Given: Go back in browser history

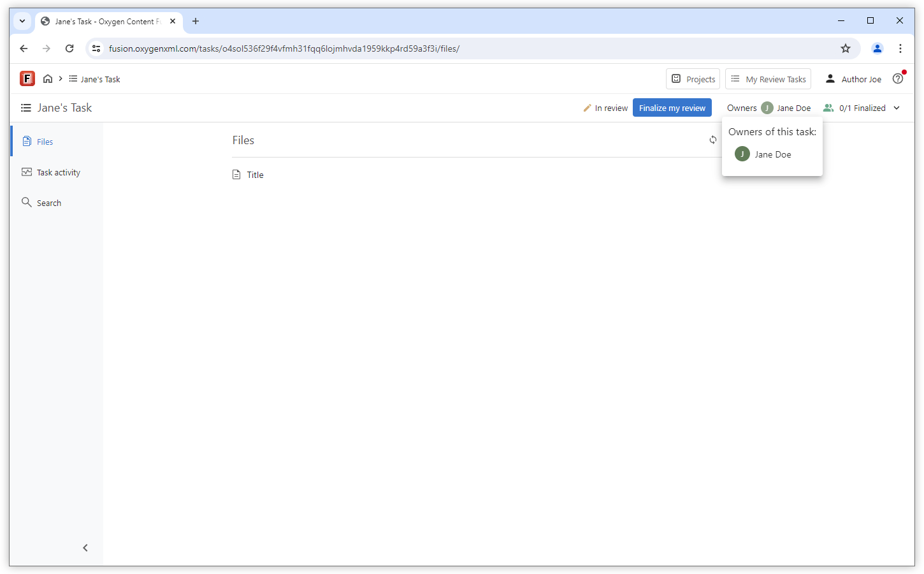Looking at the screenshot, I should point(24,48).
